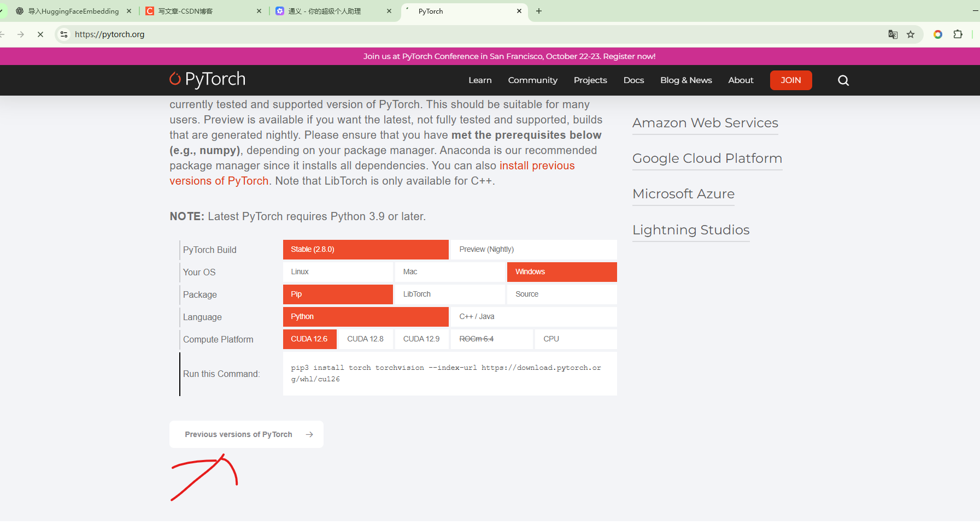
Task: Bookmark this page with star icon
Action: click(911, 34)
